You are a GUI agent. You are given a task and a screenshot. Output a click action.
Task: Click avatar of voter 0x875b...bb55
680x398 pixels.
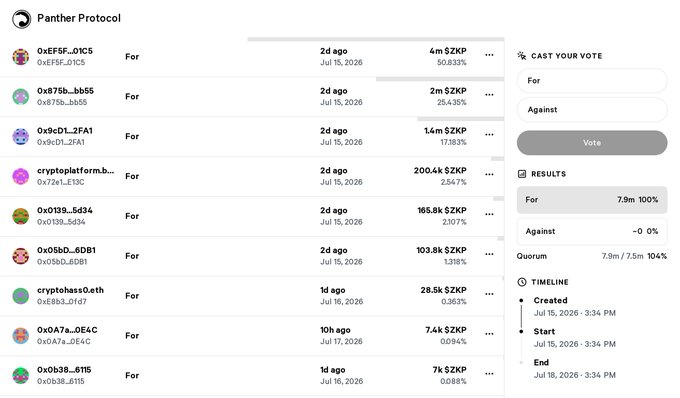pyautogui.click(x=20, y=97)
